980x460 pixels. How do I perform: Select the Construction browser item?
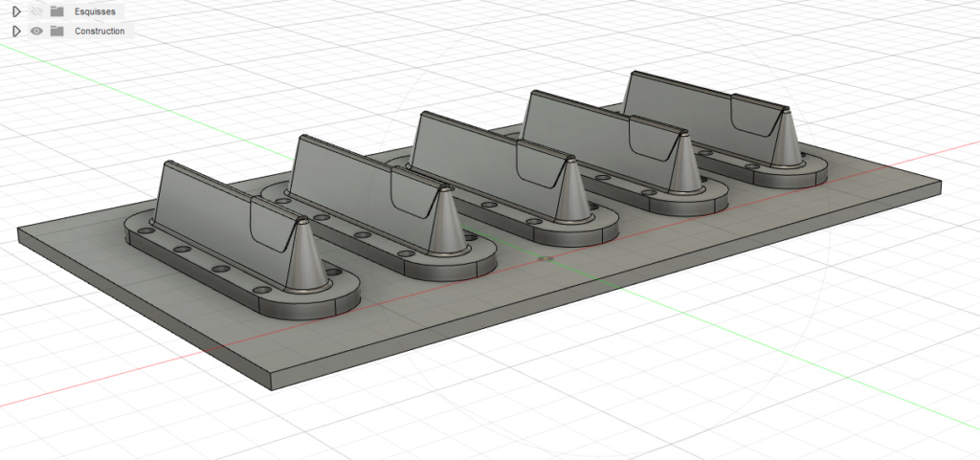(100, 31)
